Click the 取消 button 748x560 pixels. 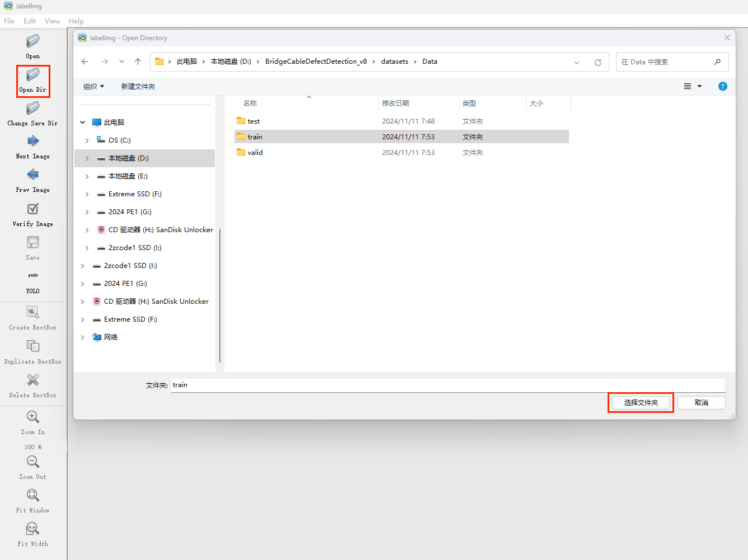pos(701,403)
